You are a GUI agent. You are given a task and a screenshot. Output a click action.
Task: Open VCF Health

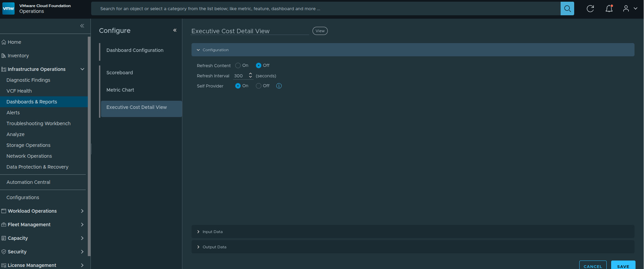19,91
